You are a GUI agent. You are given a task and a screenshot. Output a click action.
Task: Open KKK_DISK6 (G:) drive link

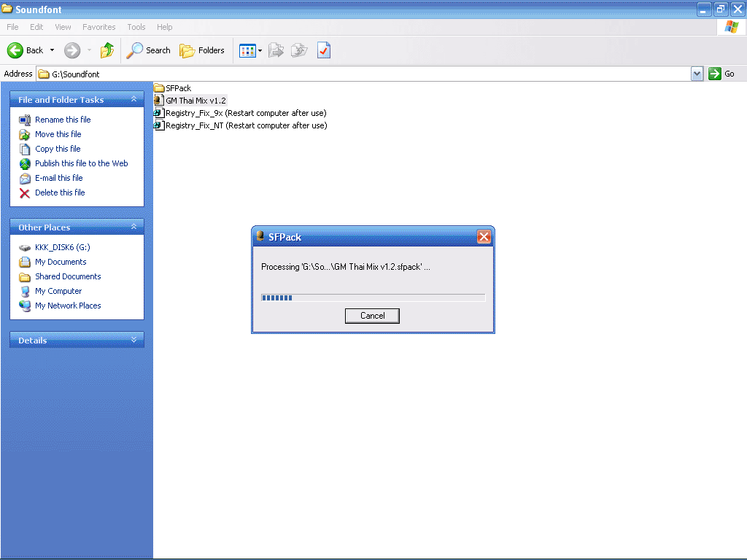[x=63, y=247]
